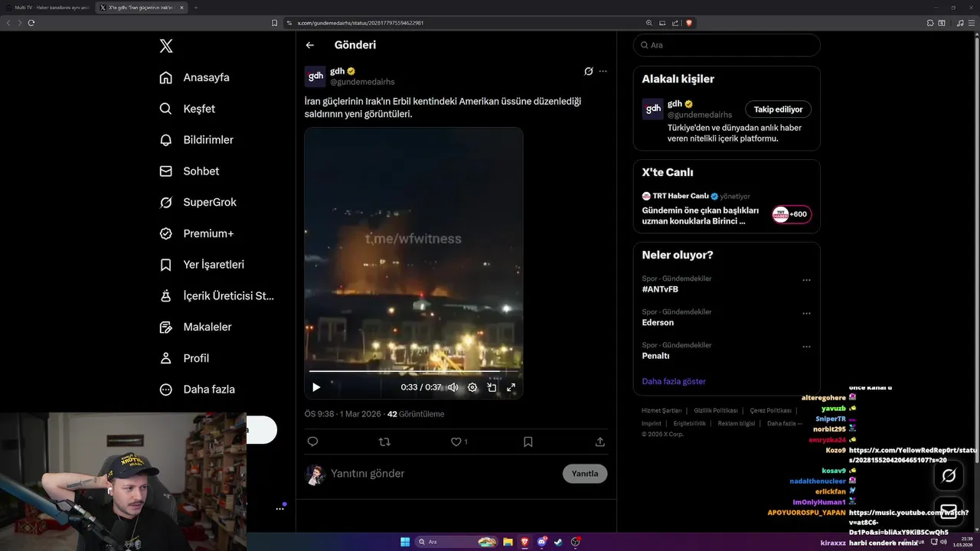Reload the page
Screen dimensions: 980x551
click(x=31, y=23)
